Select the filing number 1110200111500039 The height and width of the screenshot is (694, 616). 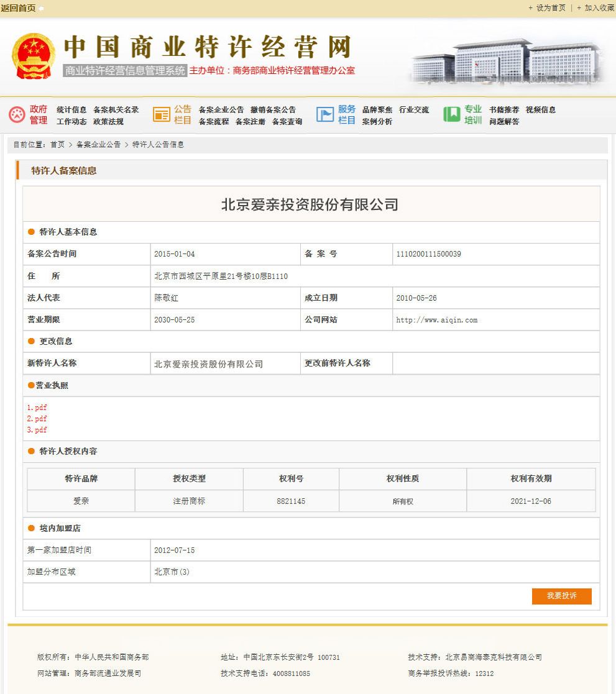pos(428,254)
